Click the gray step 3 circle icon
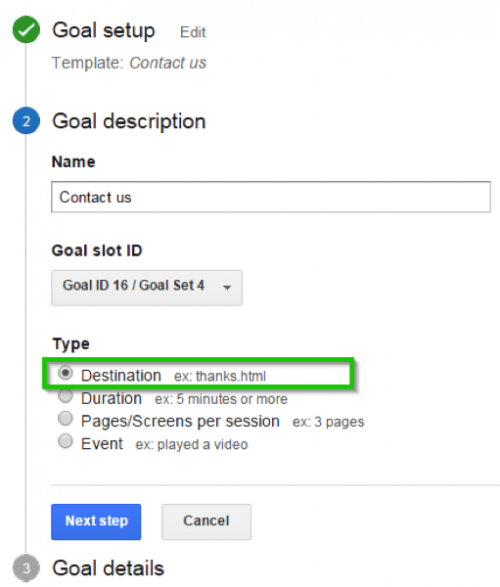 (x=26, y=568)
